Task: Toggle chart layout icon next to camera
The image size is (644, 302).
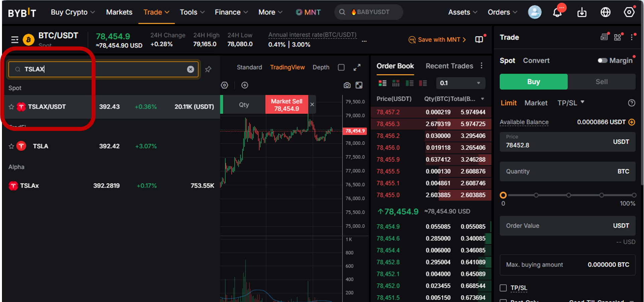Action: [359, 85]
